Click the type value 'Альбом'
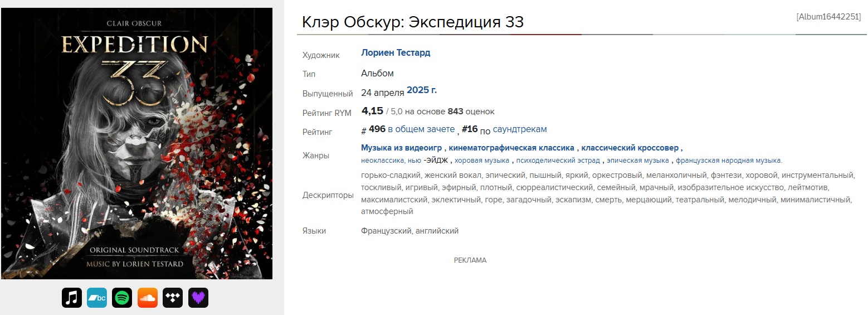Image resolution: width=868 pixels, height=315 pixels. [377, 73]
